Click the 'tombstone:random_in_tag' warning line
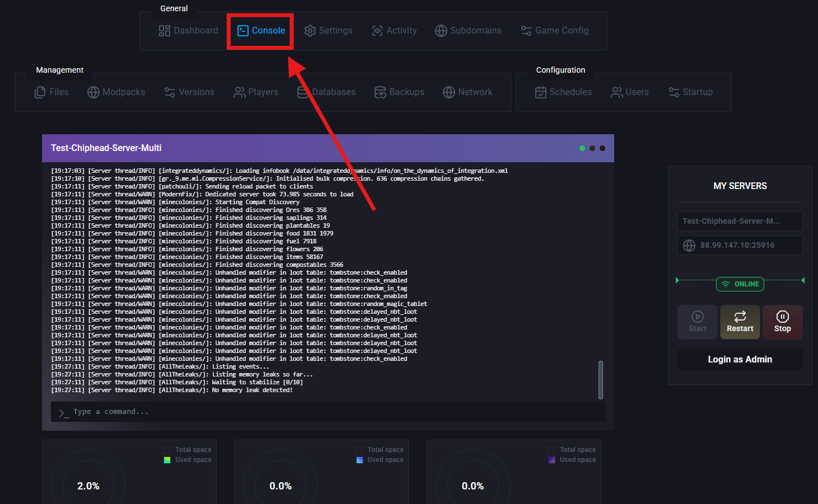 tap(229, 288)
